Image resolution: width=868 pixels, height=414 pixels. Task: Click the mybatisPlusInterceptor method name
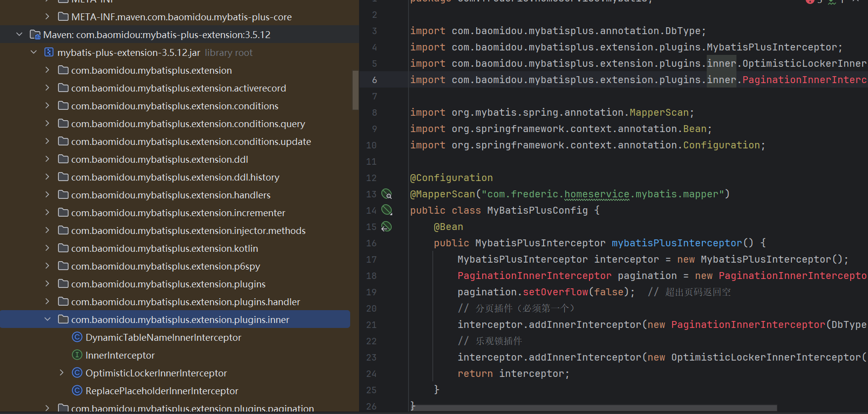coord(677,243)
